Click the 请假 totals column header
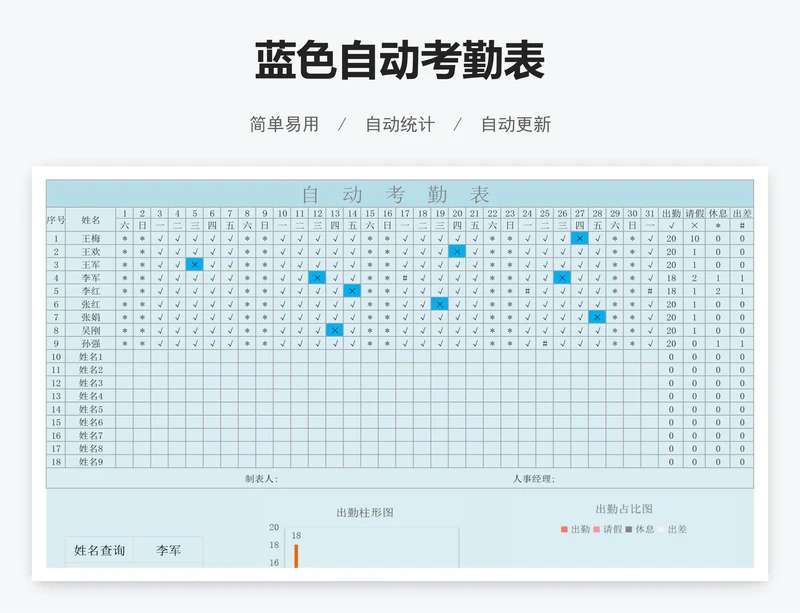The image size is (800, 613). 694,213
